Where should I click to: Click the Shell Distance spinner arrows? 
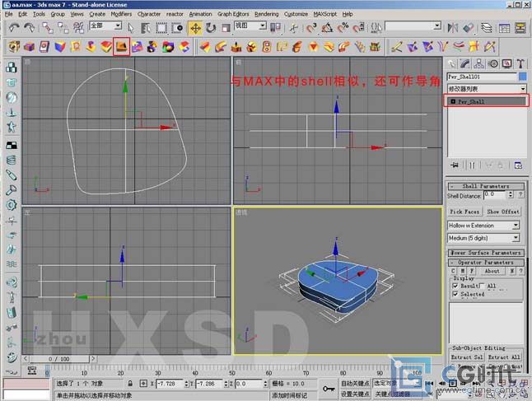click(511, 194)
